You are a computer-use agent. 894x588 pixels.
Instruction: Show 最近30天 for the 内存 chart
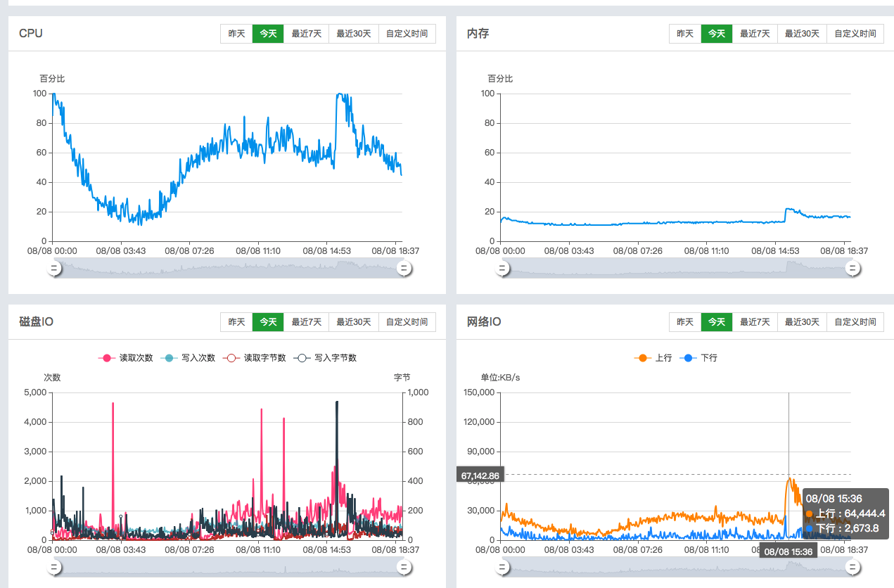(x=802, y=34)
